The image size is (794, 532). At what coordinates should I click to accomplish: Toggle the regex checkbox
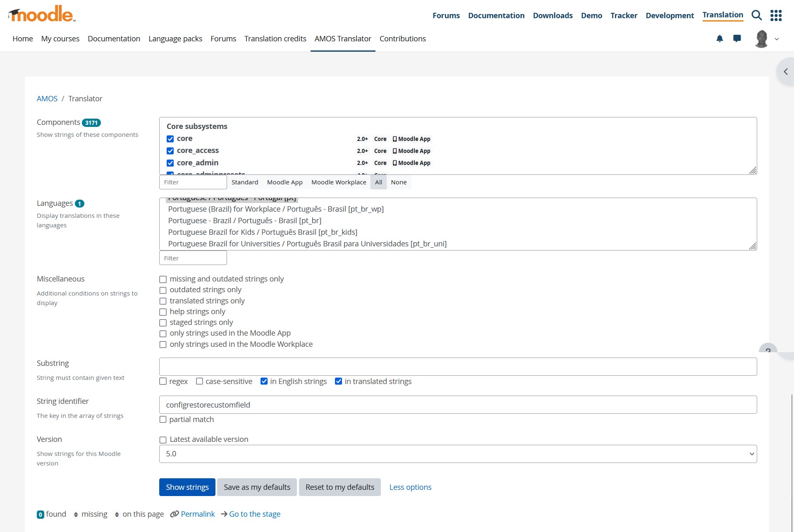tap(163, 381)
